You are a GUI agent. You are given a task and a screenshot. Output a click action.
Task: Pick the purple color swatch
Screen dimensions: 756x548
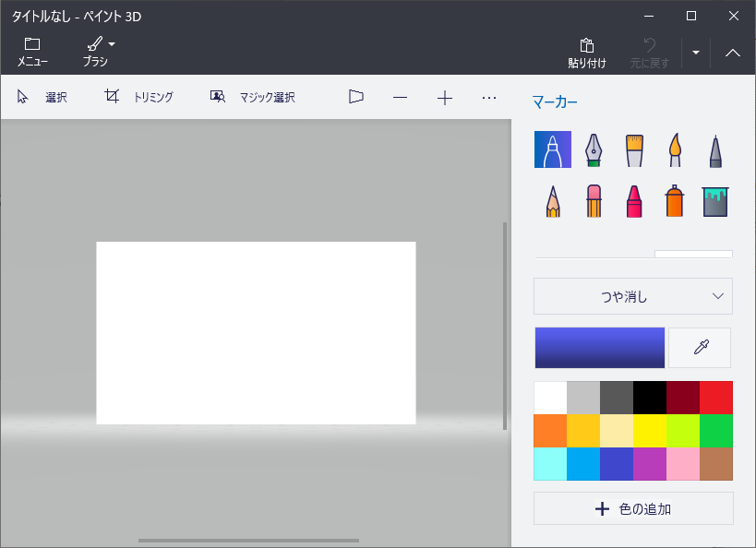click(x=650, y=464)
